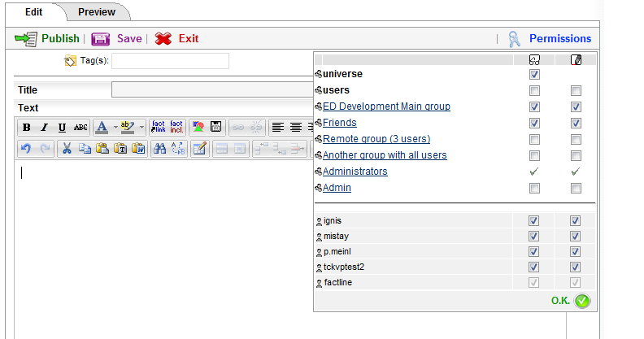Check read permission for users
644x339 pixels.
coord(534,90)
